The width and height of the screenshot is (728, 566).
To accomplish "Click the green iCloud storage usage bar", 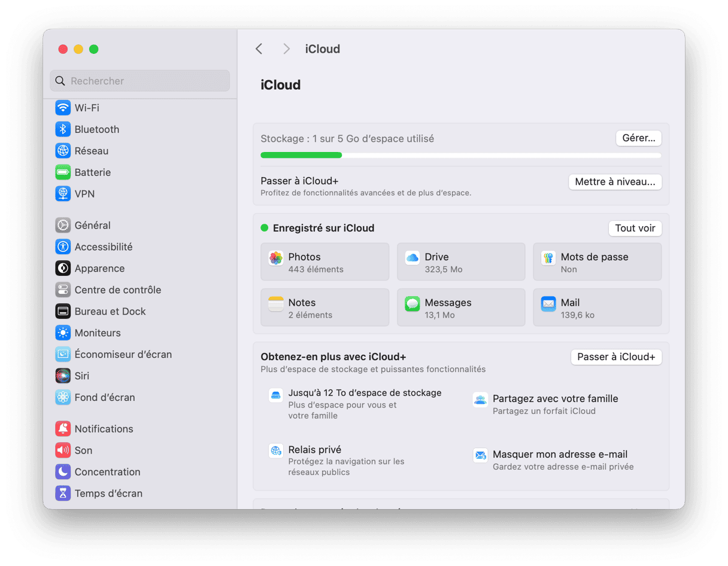I will [x=301, y=156].
